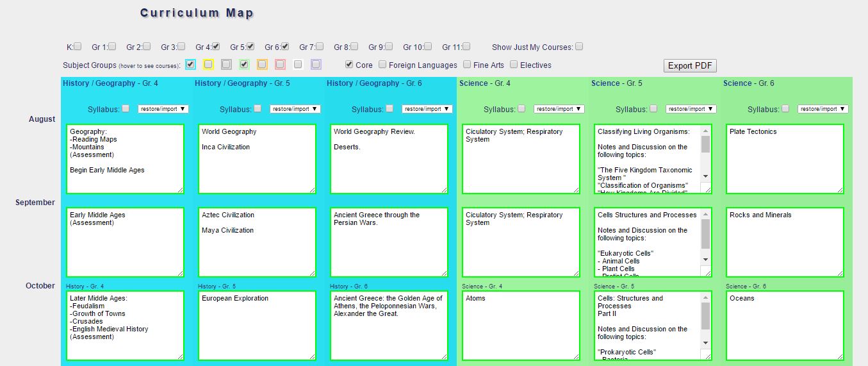Viewport: 868px width, 366px height.
Task: Uncheck the green subject group checkbox
Action: tap(244, 65)
